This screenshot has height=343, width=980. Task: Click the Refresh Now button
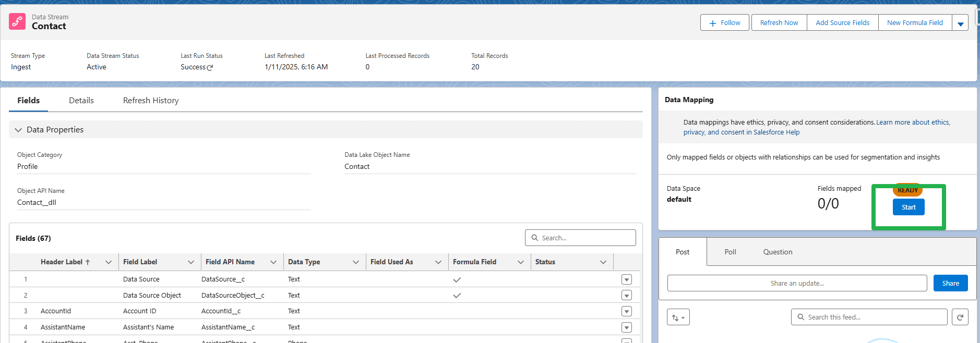click(779, 23)
